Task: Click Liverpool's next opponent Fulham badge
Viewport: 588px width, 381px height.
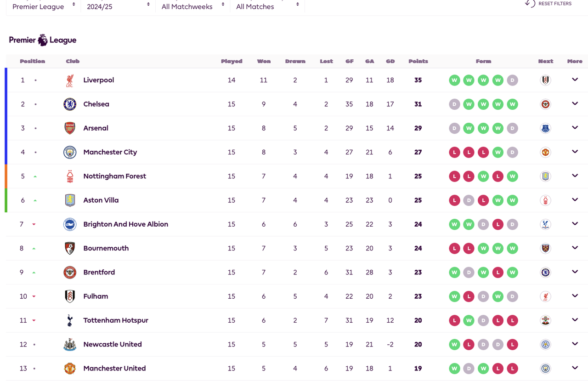Action: [x=545, y=80]
